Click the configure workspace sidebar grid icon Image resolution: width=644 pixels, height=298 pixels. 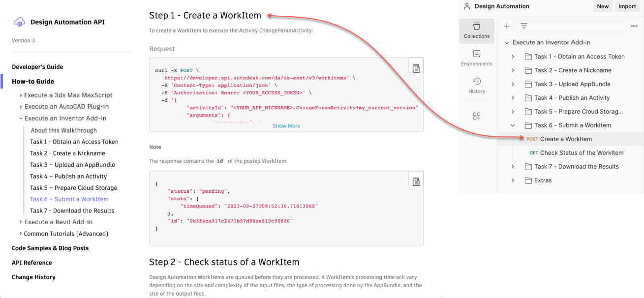(477, 116)
